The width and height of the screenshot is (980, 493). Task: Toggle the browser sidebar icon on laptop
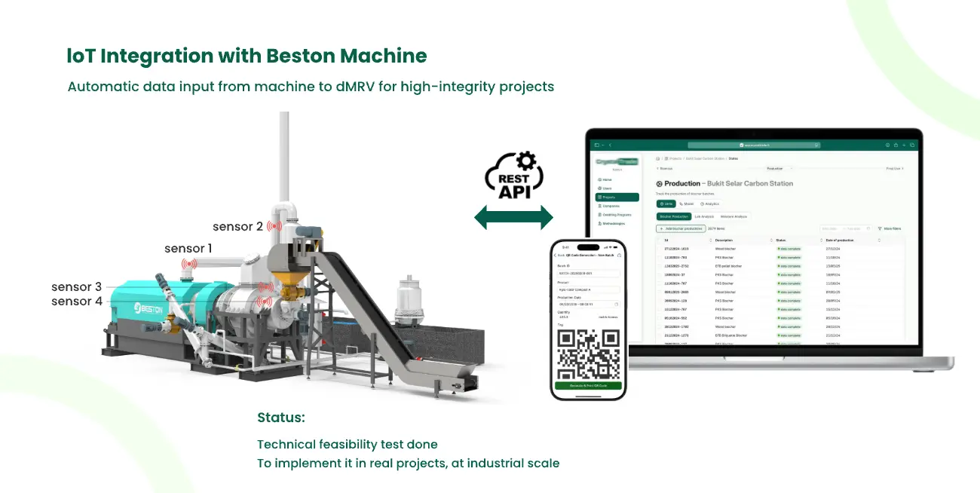pyautogui.click(x=596, y=145)
